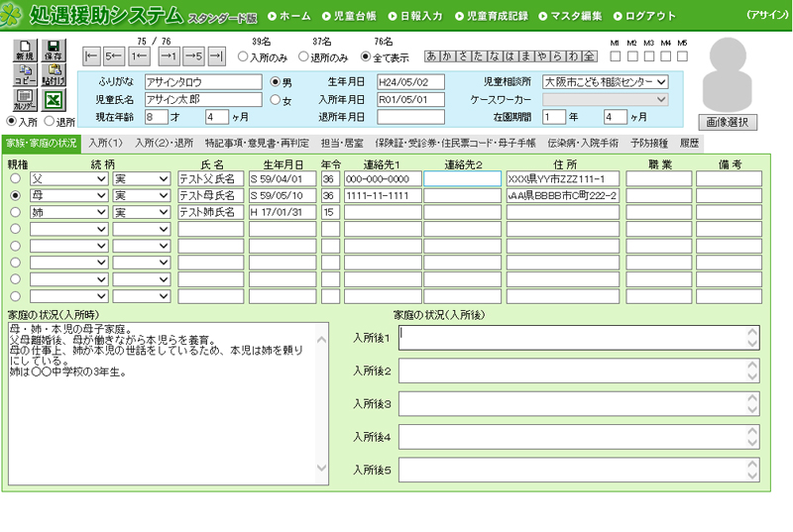Image resolution: width=793 pixels, height=532 pixels.
Task: Jump to the first record arrow button
Action: pos(91,56)
